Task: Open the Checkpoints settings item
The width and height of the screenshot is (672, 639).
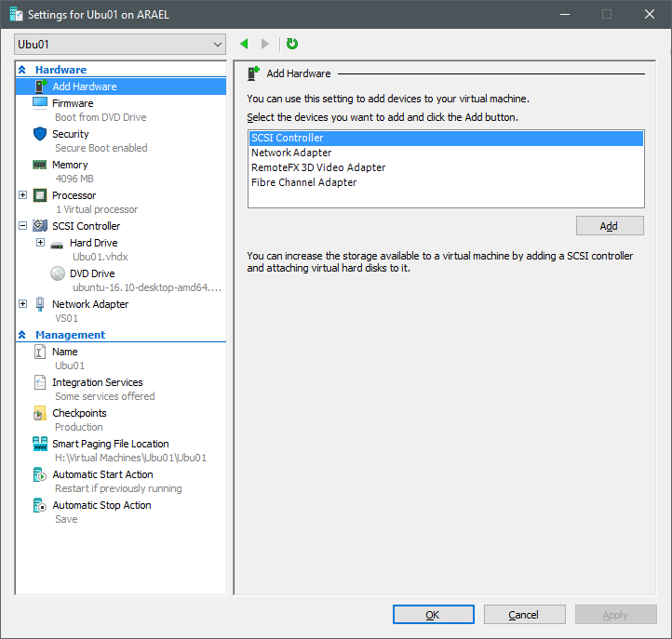Action: [x=79, y=413]
